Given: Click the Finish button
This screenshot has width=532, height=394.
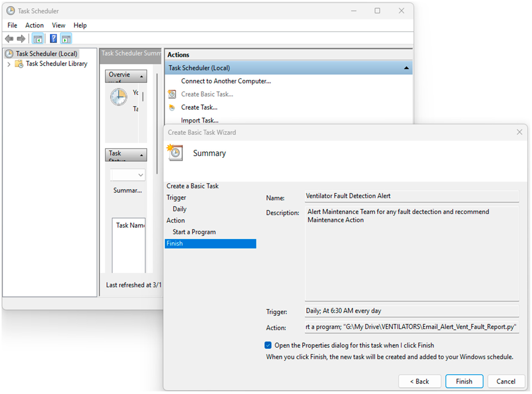Looking at the screenshot, I should (464, 381).
